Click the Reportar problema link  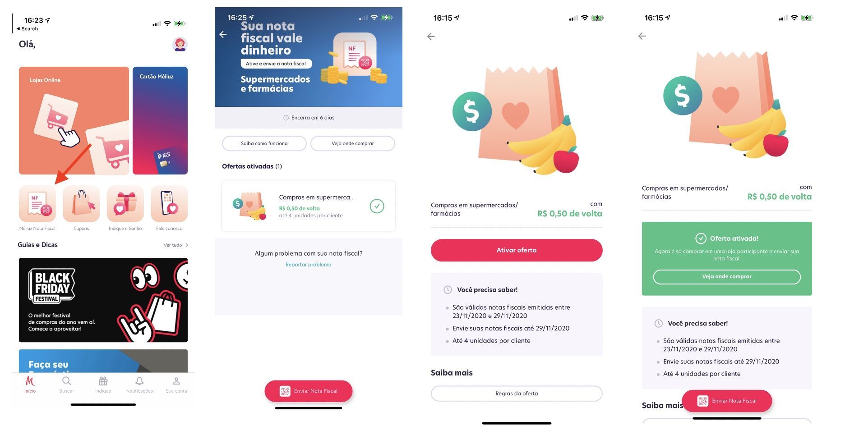coord(309,265)
